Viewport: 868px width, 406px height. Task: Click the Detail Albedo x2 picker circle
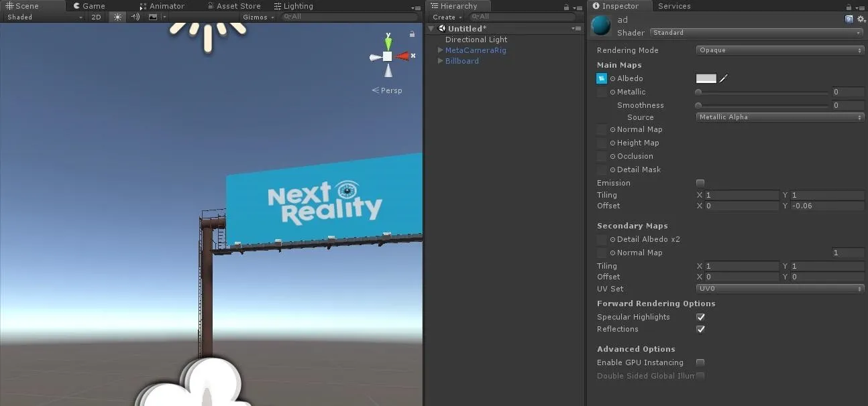point(612,239)
